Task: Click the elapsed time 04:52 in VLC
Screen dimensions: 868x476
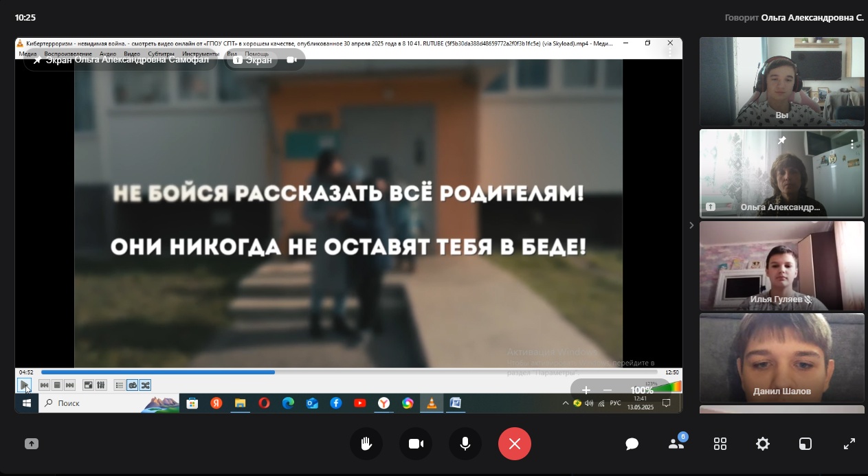Action: tap(26, 372)
